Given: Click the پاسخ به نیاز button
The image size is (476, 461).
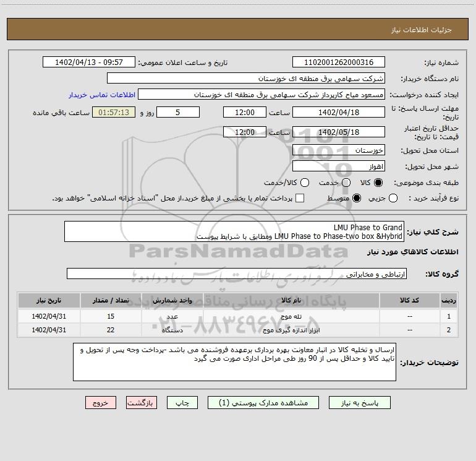Looking at the screenshot, I should (x=360, y=403).
